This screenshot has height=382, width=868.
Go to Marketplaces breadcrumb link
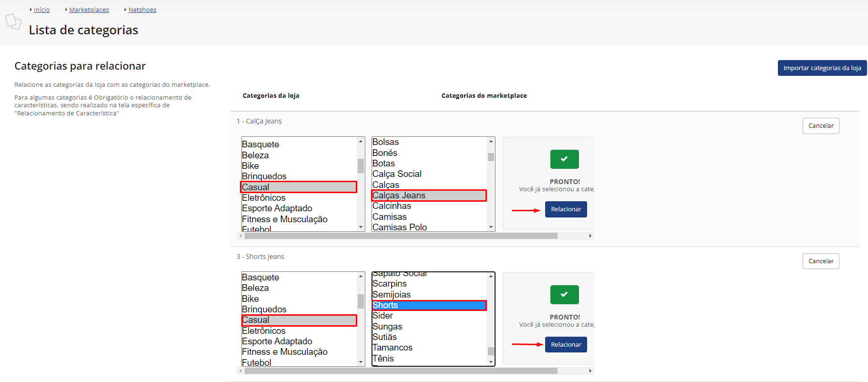(x=89, y=10)
